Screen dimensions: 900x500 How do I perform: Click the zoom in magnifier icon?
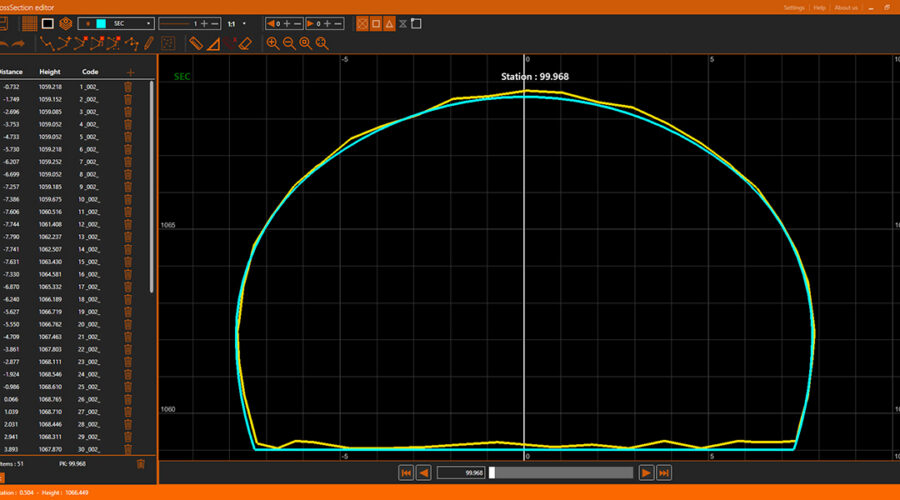click(273, 43)
